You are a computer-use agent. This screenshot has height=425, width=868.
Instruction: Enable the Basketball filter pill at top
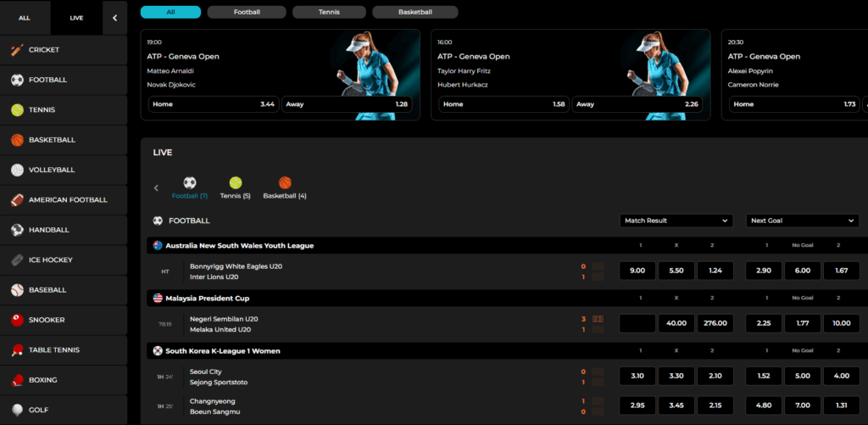[415, 13]
